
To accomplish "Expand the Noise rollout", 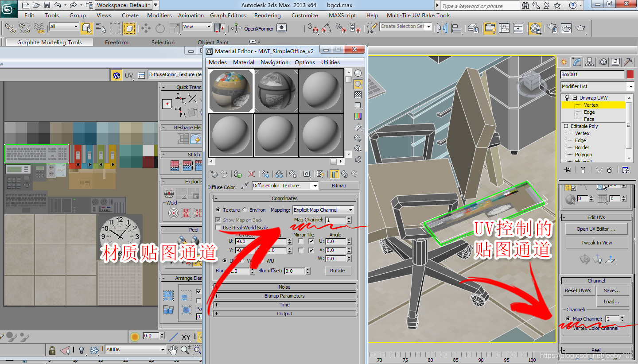I will [x=284, y=287].
